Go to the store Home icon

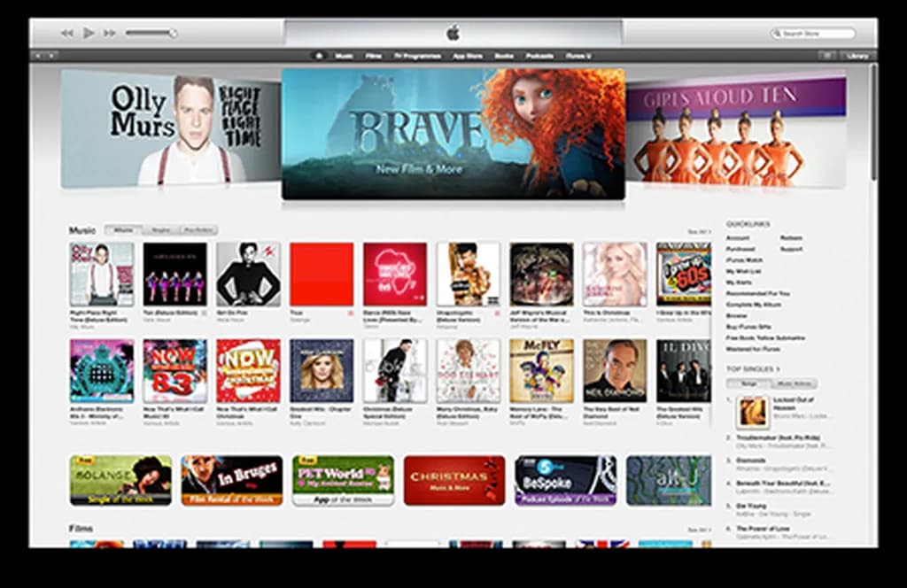point(319,56)
